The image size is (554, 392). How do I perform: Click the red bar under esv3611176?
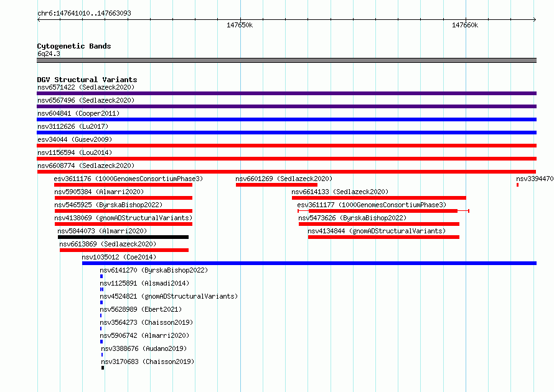point(123,185)
